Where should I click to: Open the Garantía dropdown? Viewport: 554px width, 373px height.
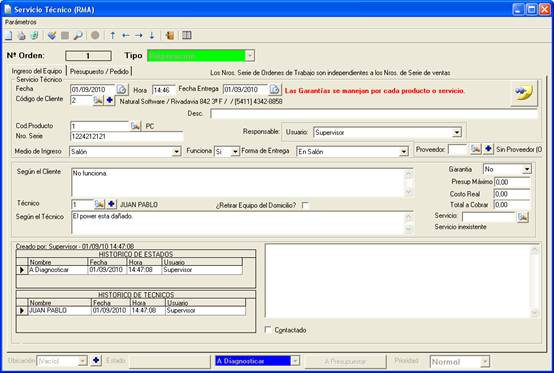(x=526, y=169)
